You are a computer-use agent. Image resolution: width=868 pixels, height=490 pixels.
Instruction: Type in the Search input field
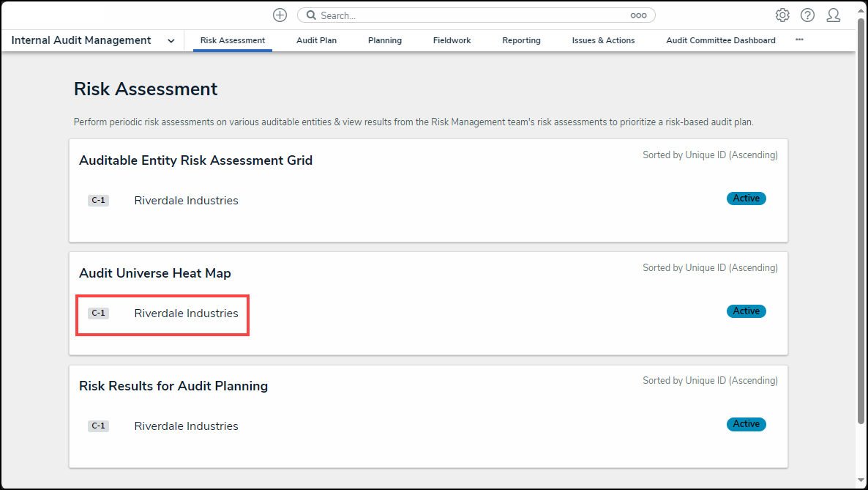(x=468, y=15)
